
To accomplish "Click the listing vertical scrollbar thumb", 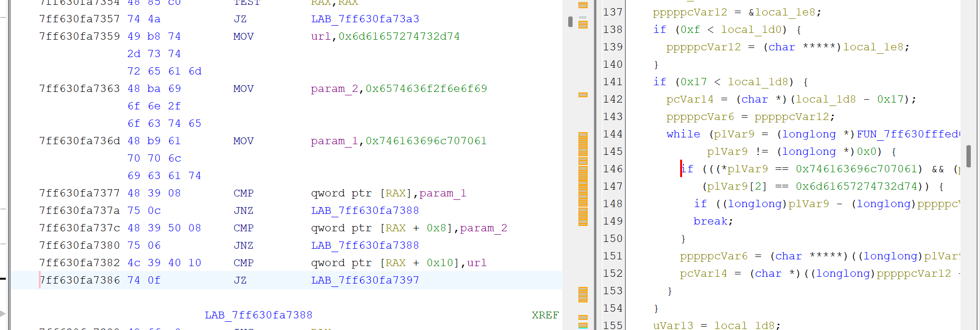I will tap(570, 22).
